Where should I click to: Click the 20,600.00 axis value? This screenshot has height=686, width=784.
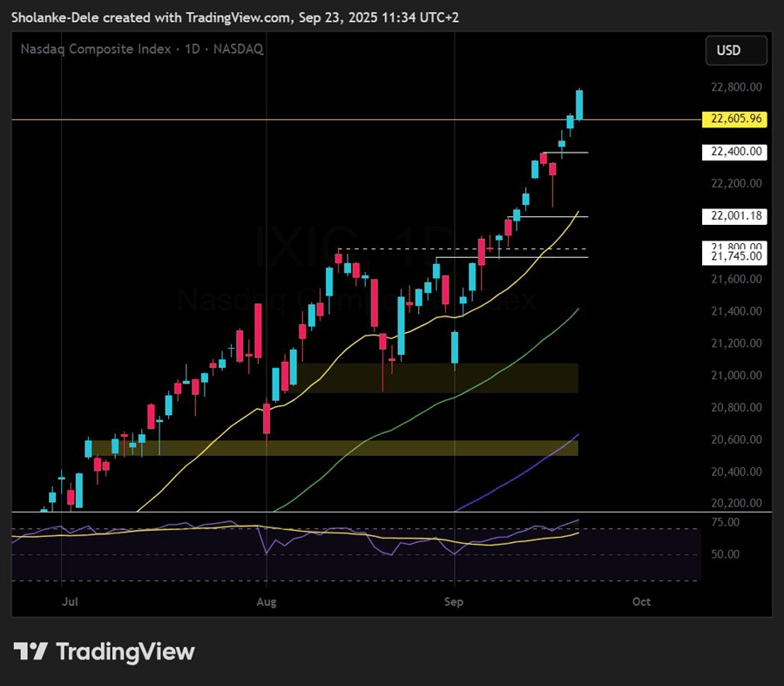(x=736, y=439)
